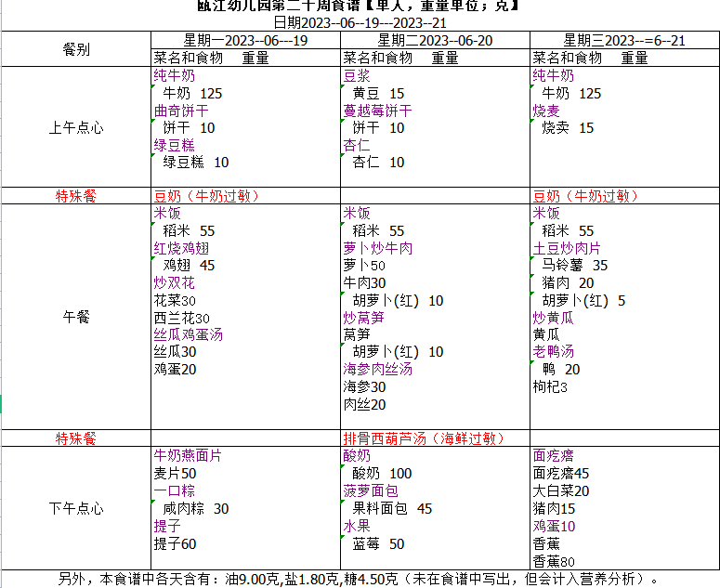This screenshot has width=720, height=588.
Task: Select the 丝瓜30 cell
Action: pos(175,352)
